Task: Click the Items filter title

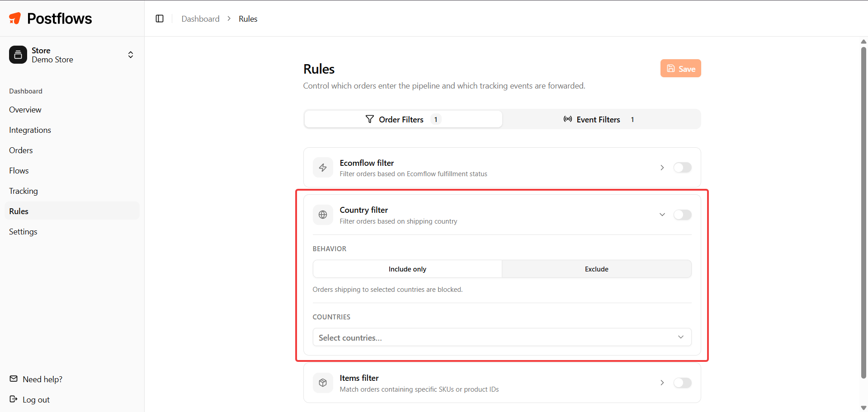Action: (x=359, y=378)
